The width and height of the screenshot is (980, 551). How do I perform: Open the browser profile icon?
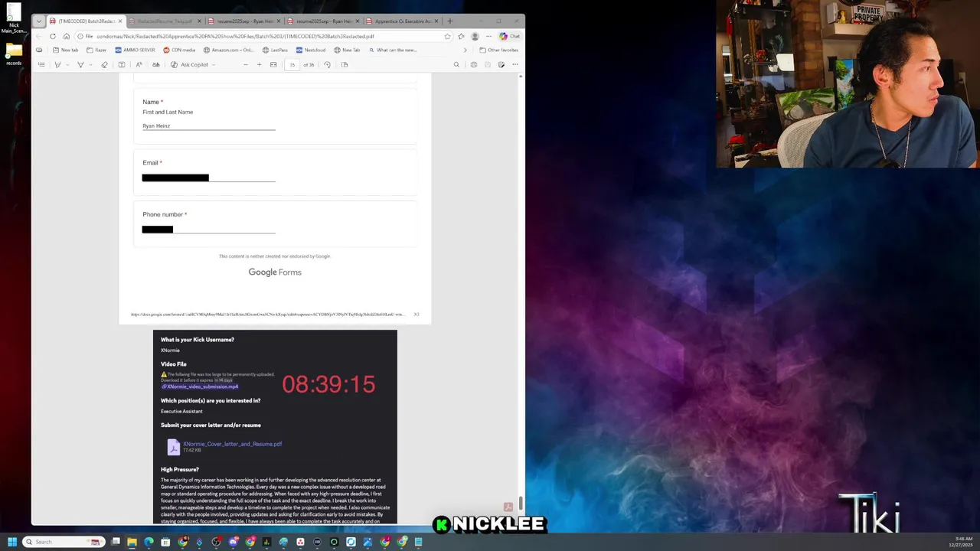475,36
